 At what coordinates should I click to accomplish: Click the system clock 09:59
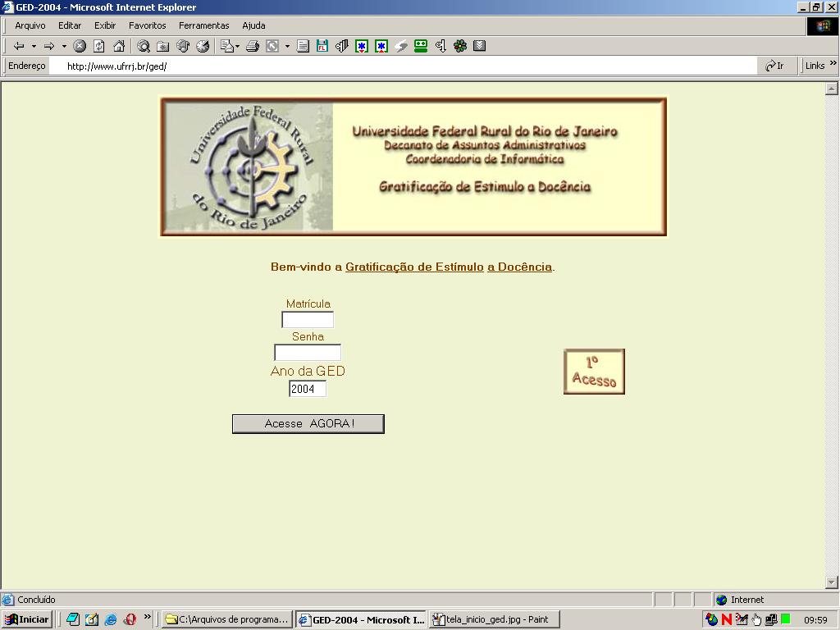(x=816, y=620)
